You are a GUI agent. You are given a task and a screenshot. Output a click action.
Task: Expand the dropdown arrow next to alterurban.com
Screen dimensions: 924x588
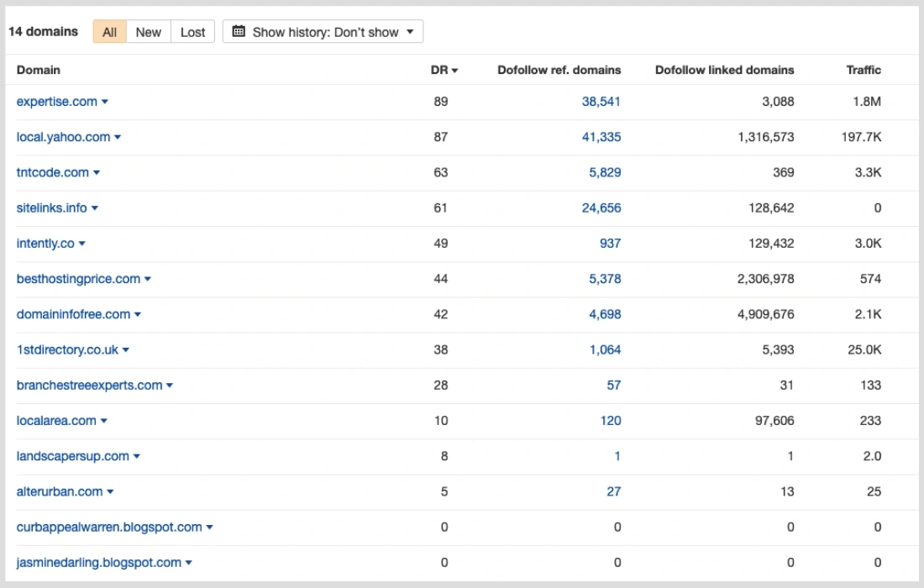tap(110, 491)
